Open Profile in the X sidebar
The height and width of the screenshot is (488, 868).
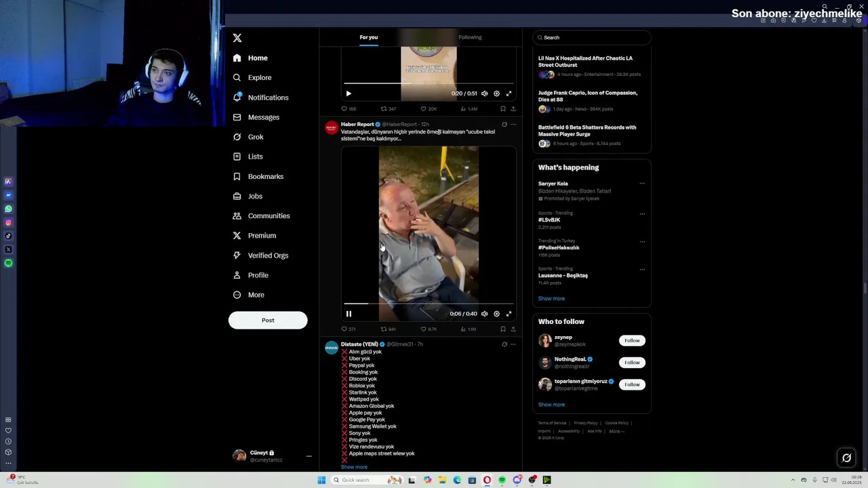(250, 275)
